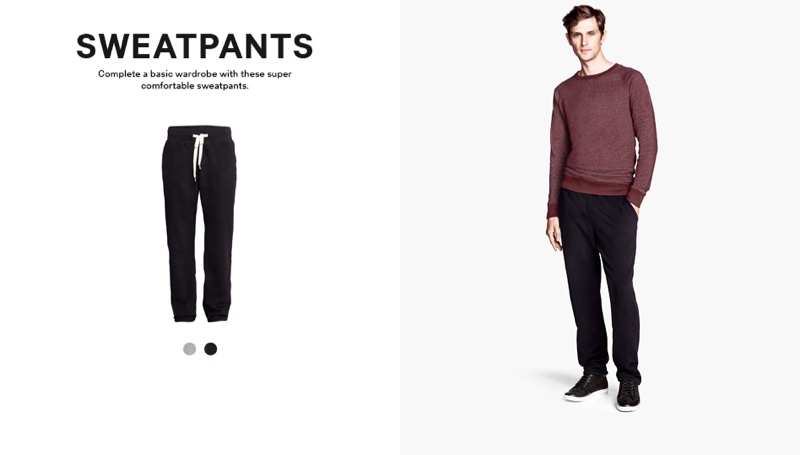Click the model's styled brown hair
Image resolution: width=800 pixels, height=455 pixels.
[584, 17]
